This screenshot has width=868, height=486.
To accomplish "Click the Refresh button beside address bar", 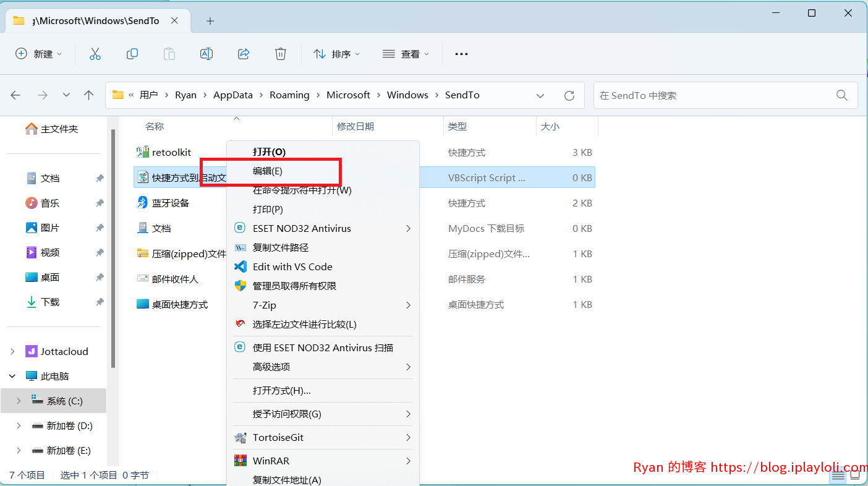I will [x=569, y=95].
